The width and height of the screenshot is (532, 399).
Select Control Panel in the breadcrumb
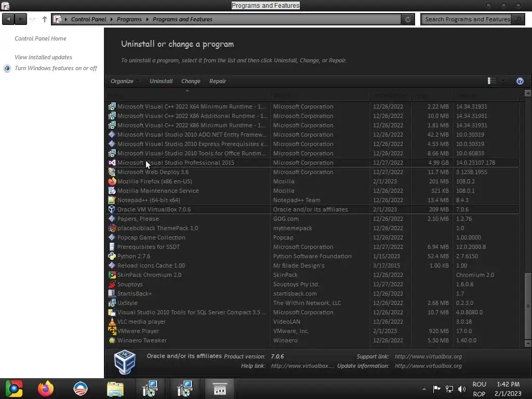88,19
